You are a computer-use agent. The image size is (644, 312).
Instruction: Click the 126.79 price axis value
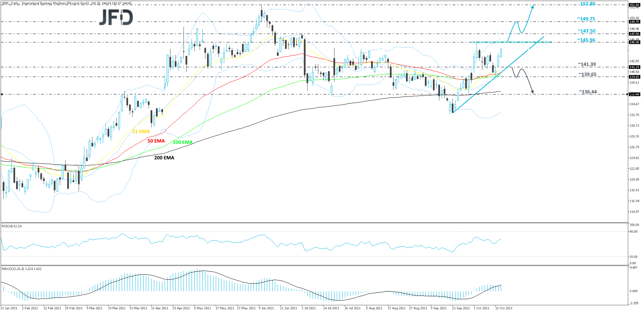[x=635, y=147]
